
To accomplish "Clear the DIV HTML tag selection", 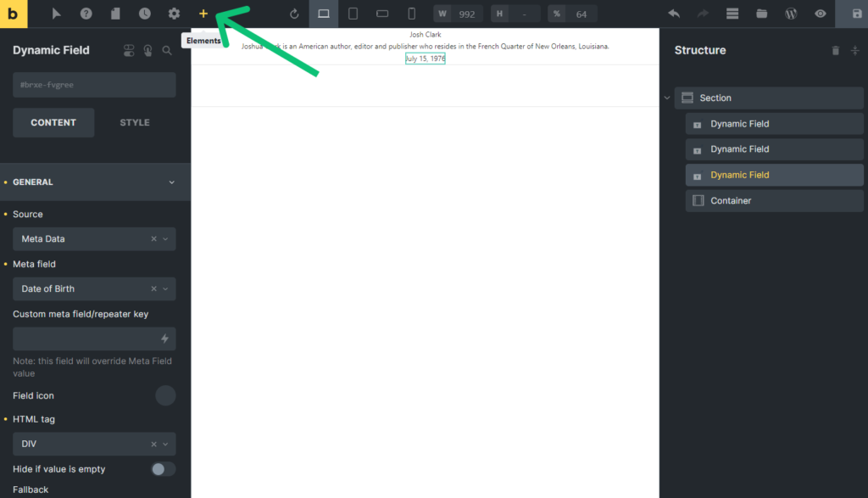I will click(154, 444).
